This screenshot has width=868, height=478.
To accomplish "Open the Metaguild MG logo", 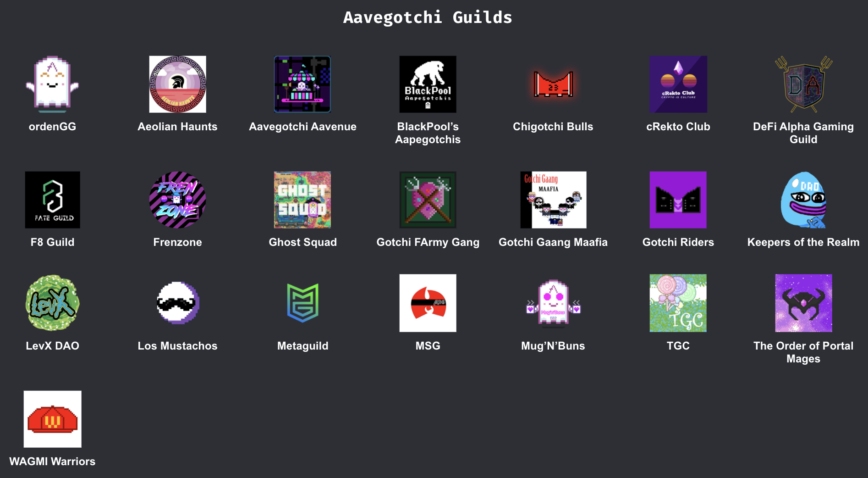I will [x=302, y=303].
